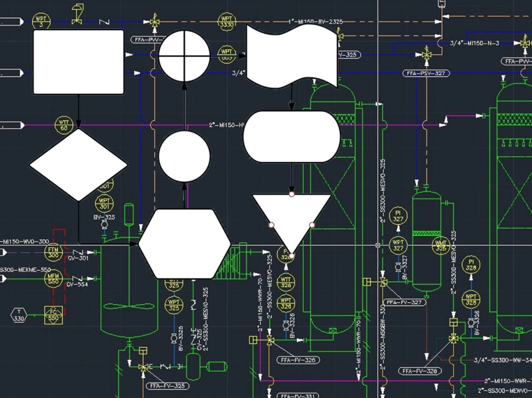Click the WPT 3330 instrument bubble

point(227,22)
